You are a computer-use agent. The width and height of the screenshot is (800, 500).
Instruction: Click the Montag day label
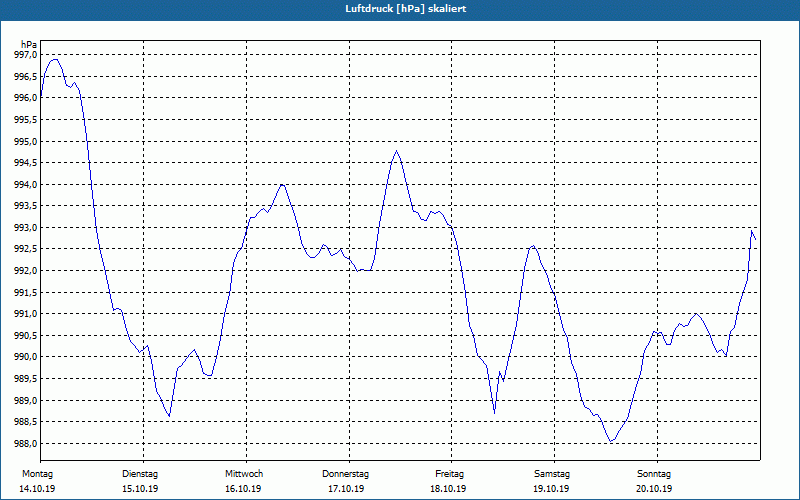(38, 474)
